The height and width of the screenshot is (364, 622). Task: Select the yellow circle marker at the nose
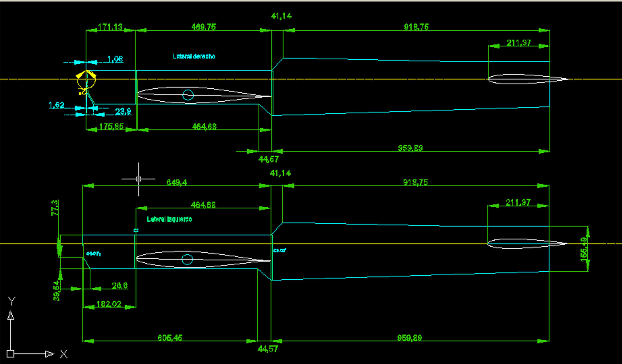pos(86,80)
